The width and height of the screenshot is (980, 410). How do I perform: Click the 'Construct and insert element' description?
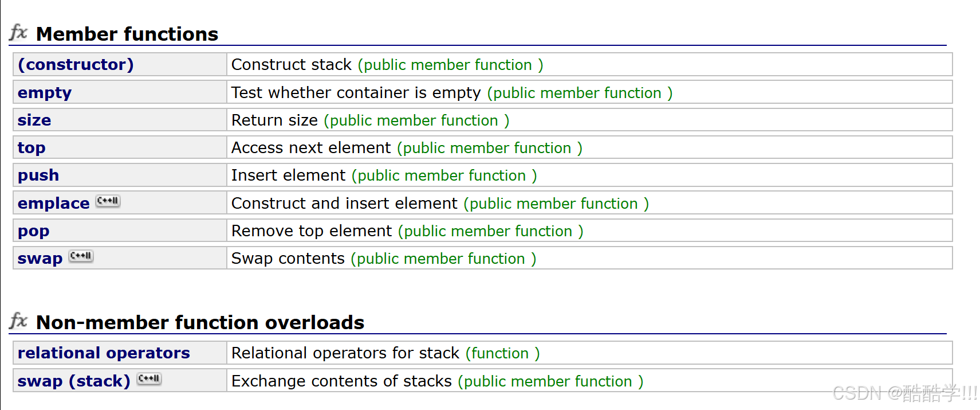pos(344,203)
